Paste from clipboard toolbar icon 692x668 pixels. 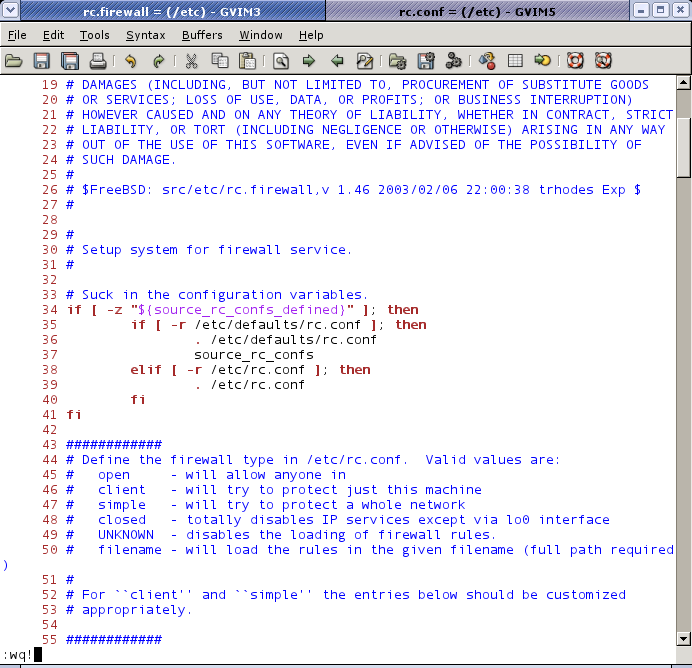click(247, 60)
